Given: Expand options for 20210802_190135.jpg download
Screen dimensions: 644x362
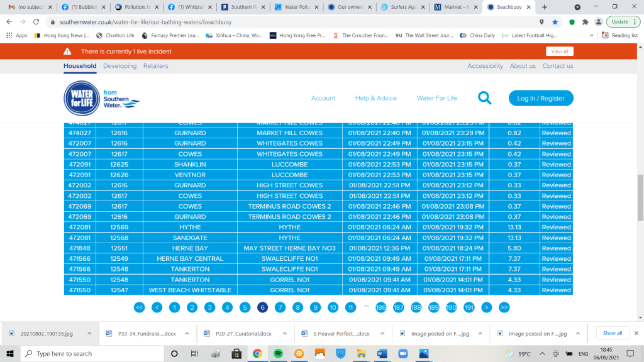Looking at the screenshot, I should pos(89,334).
